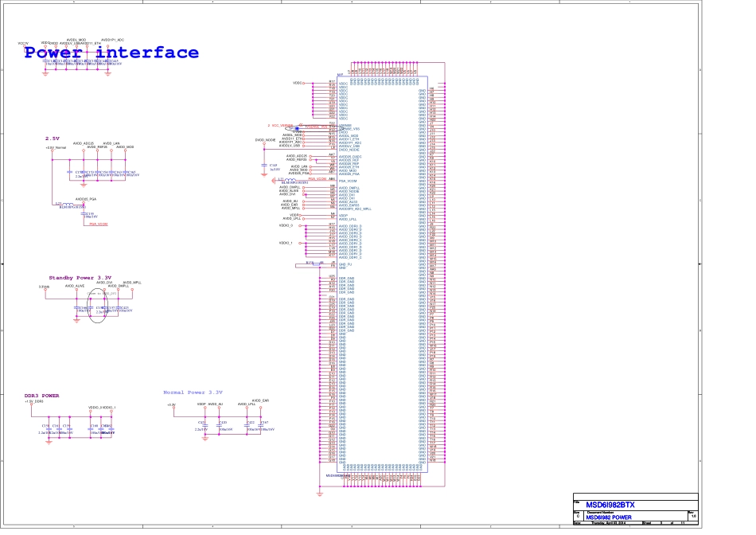Select the AVDD_EAR label in Normal Power section
756x535 pixels.
(x=259, y=400)
